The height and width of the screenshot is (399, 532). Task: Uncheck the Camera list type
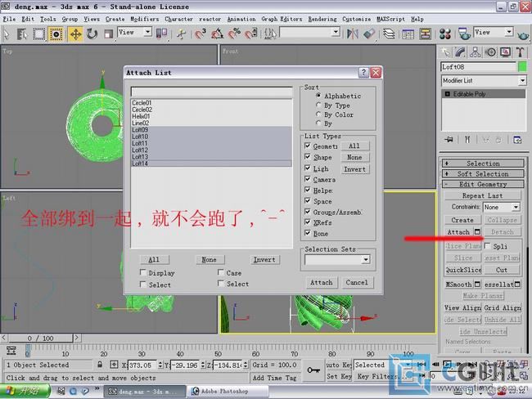pyautogui.click(x=308, y=179)
